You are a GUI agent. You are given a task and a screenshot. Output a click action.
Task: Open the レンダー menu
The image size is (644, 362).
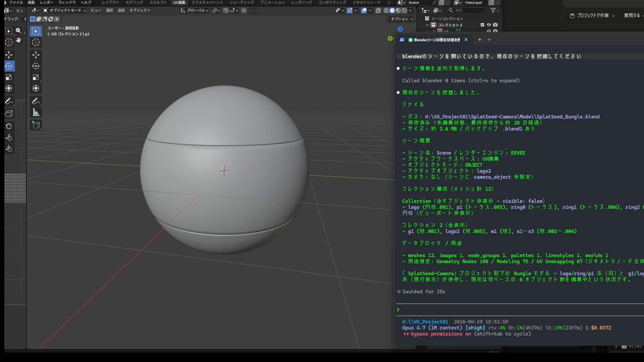point(47,2)
